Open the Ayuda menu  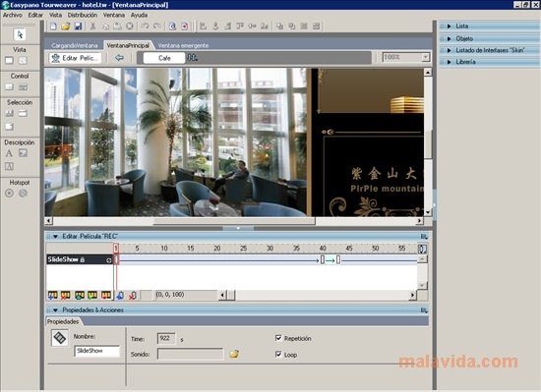[139, 15]
